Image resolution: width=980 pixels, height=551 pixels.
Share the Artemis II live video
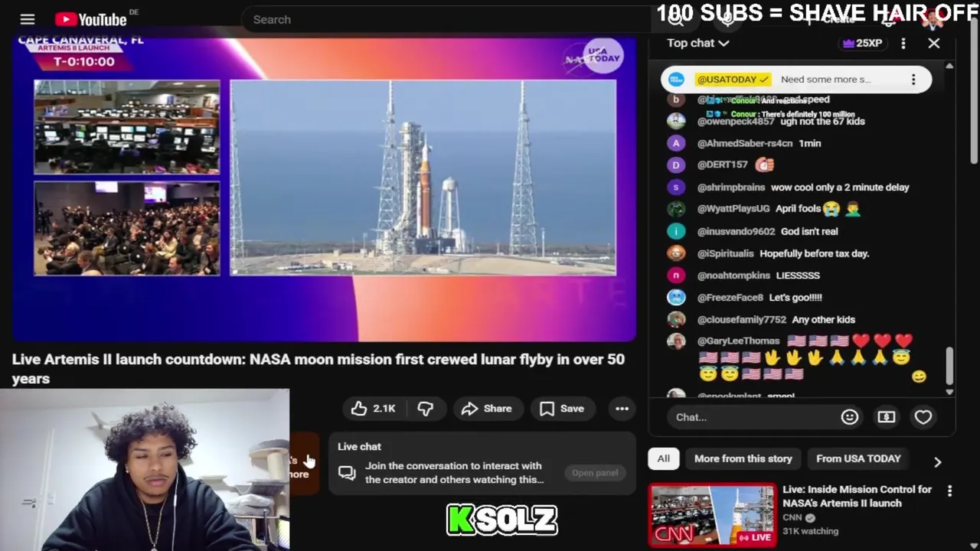pyautogui.click(x=487, y=409)
